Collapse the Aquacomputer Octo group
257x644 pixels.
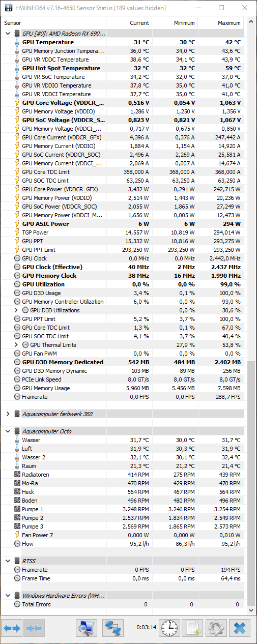[x=8, y=431]
